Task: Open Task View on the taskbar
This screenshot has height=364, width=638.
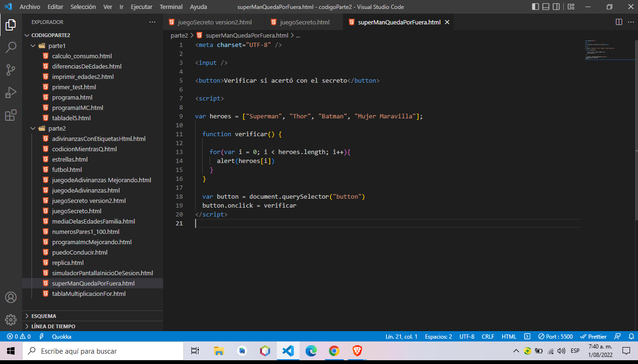Action: click(195, 351)
